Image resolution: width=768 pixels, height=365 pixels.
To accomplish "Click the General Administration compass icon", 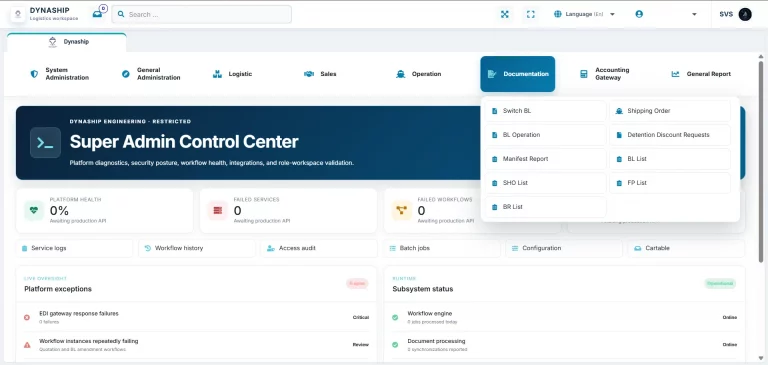I will tap(126, 74).
